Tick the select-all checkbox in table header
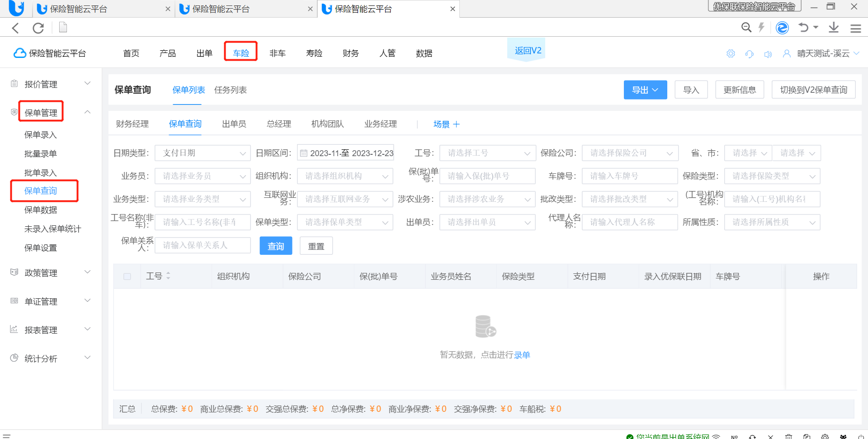Viewport: 868px width, 439px height. pyautogui.click(x=127, y=277)
